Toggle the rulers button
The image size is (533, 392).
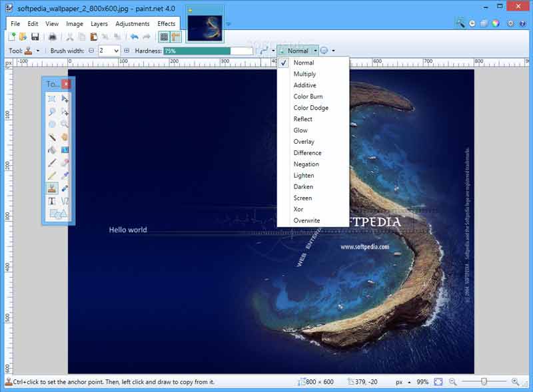coord(175,37)
